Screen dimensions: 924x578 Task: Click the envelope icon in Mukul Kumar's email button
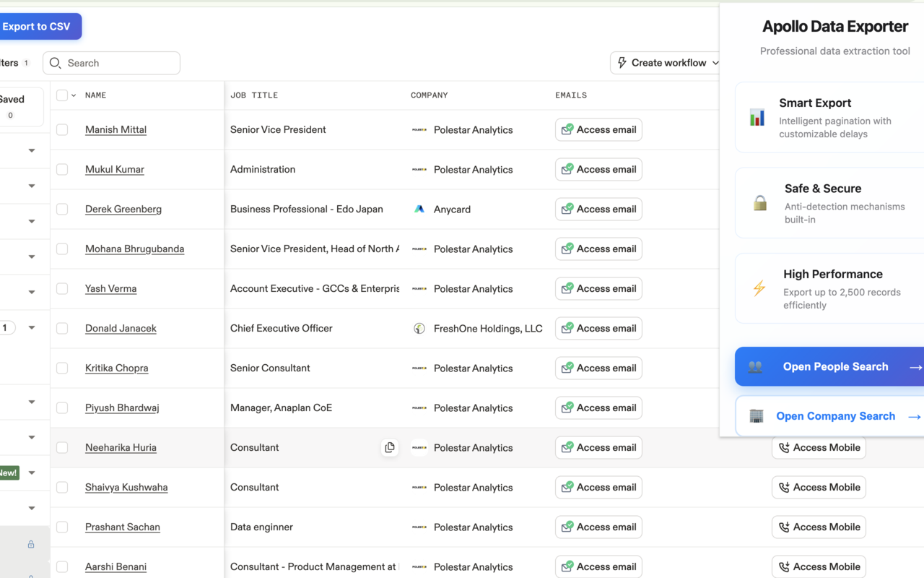coord(567,169)
